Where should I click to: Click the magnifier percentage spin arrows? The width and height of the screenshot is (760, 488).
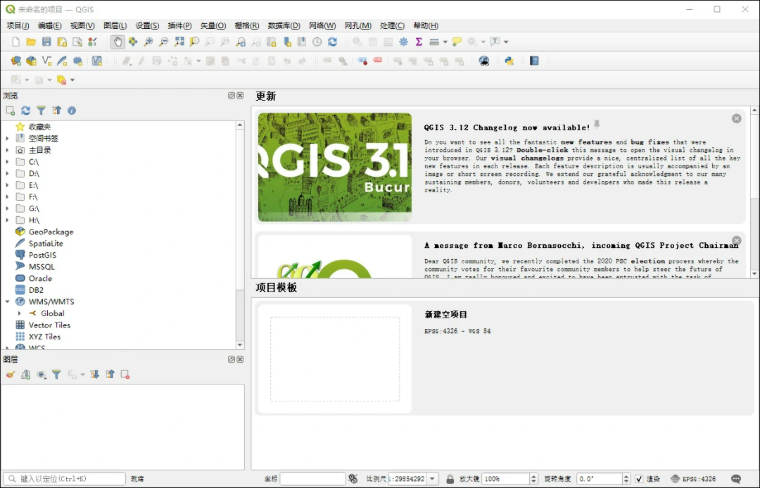pyautogui.click(x=534, y=479)
